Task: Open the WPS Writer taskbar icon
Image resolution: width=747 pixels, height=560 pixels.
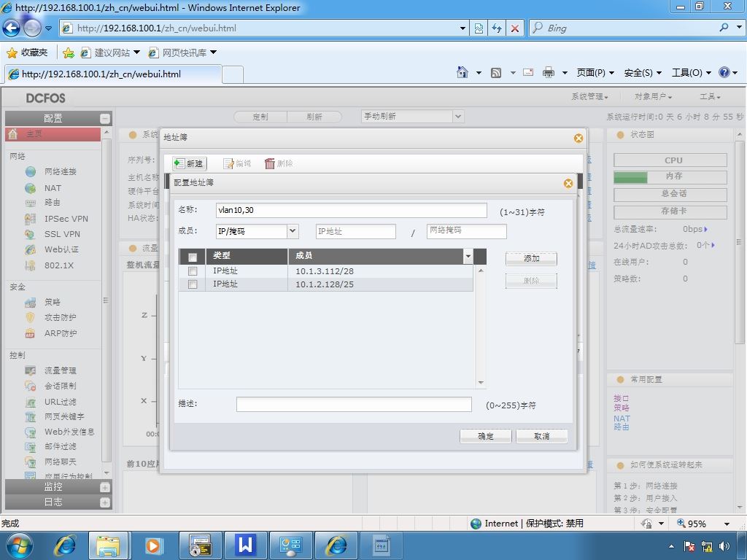Action: pyautogui.click(x=245, y=545)
